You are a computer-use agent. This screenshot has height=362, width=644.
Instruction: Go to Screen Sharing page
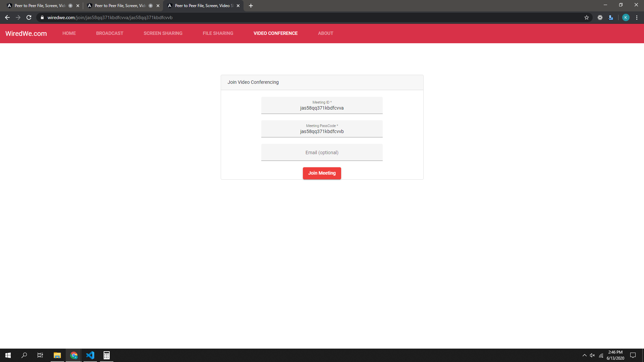coord(163,33)
